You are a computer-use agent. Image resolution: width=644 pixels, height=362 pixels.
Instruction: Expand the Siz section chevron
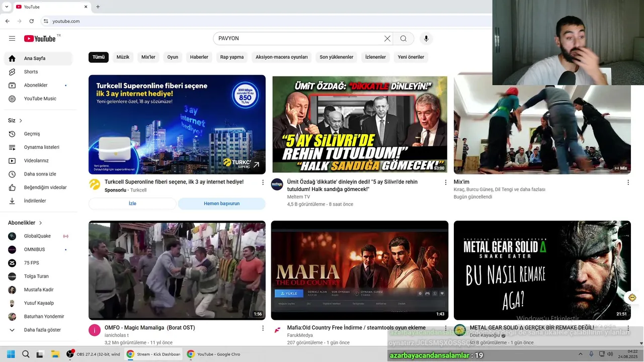pyautogui.click(x=21, y=121)
